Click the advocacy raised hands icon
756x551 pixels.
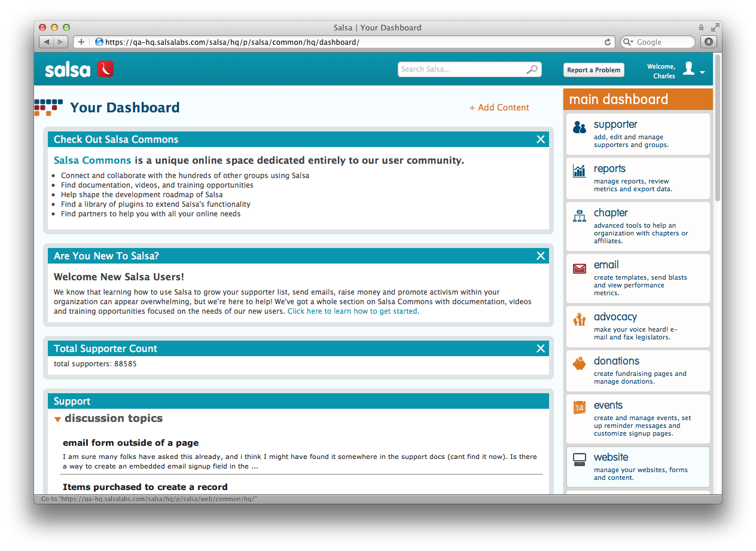coord(579,319)
